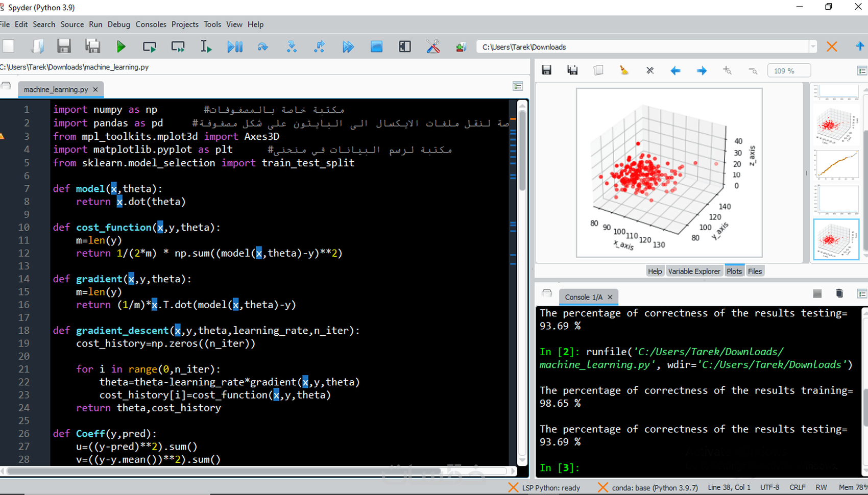The image size is (868, 495).
Task: Open the working directory dropdown
Action: tap(813, 46)
